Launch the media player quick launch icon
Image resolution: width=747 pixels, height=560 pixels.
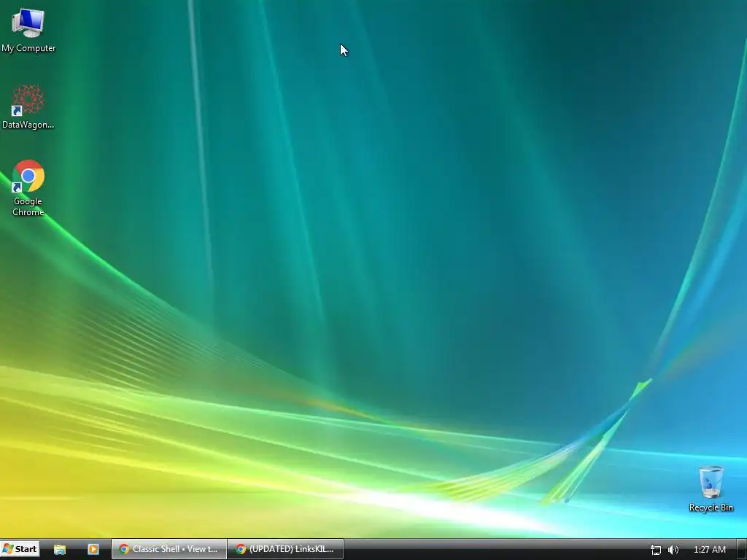coord(93,549)
